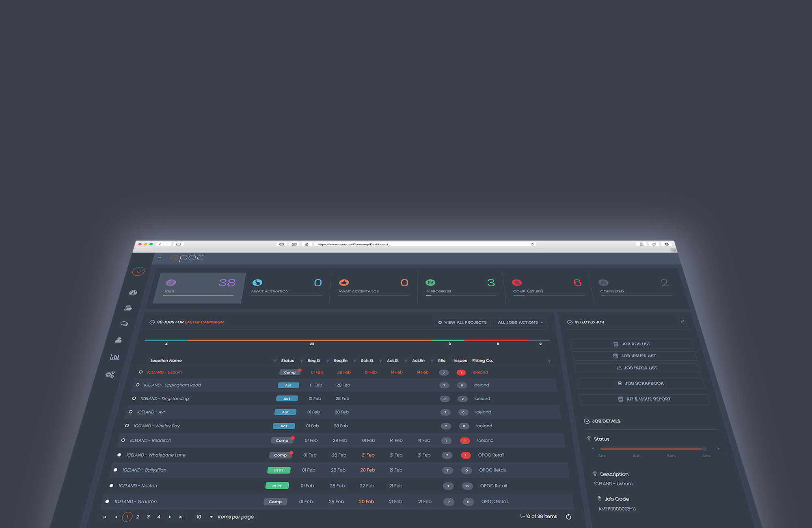Screen dimensions: 812x528
Task: Open the bar chart reports sidebar icon
Action: (x=115, y=357)
